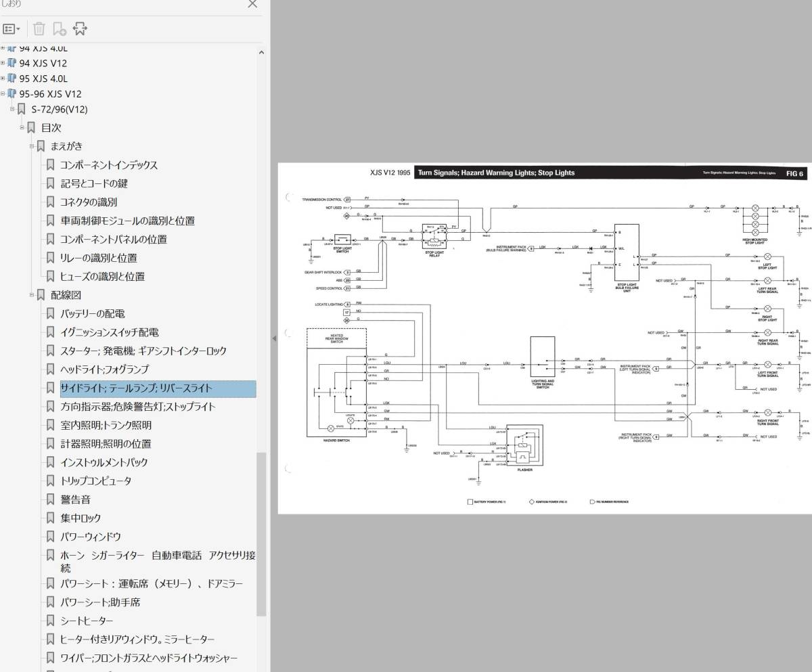This screenshot has width=812, height=672.
Task: Select the S-72/96(V12) bookmark
Action: (60, 110)
